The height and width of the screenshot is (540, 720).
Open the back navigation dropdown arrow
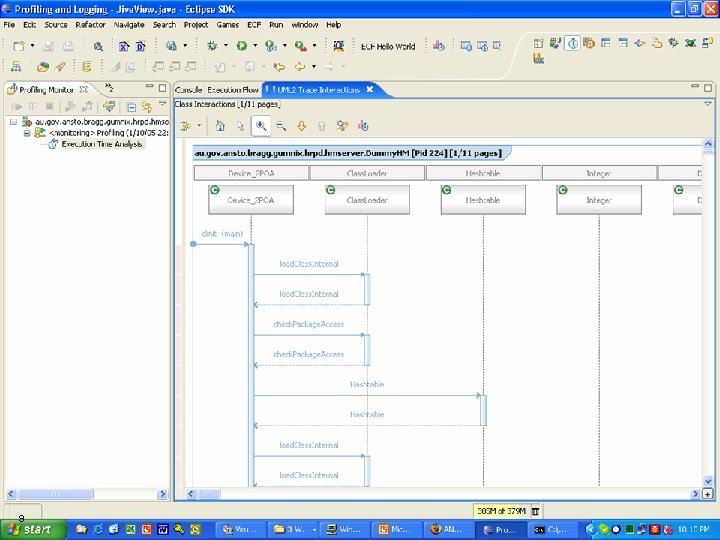(x=314, y=67)
